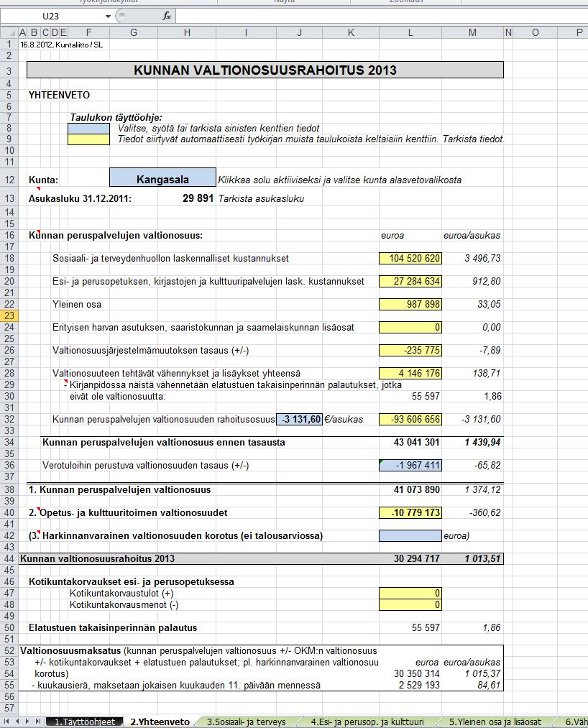Click the YHTEENVETO heading
Image resolution: width=588 pixels, height=728 pixels.
coord(59,95)
